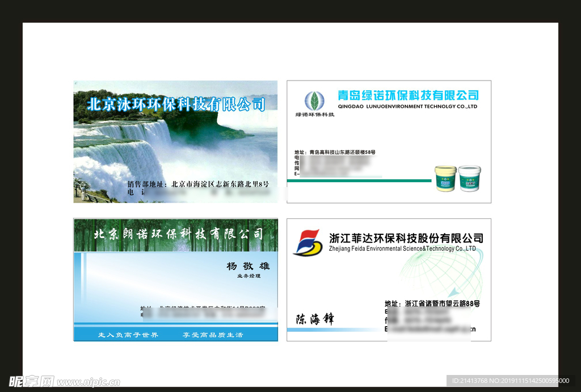Click the address 浙江省诸暨市望云路88号
This screenshot has height=392, width=581.
443,304
